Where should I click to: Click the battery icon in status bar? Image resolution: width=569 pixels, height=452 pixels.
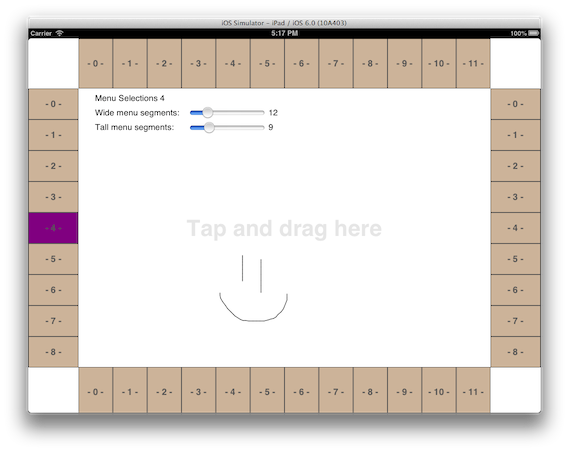click(x=533, y=33)
